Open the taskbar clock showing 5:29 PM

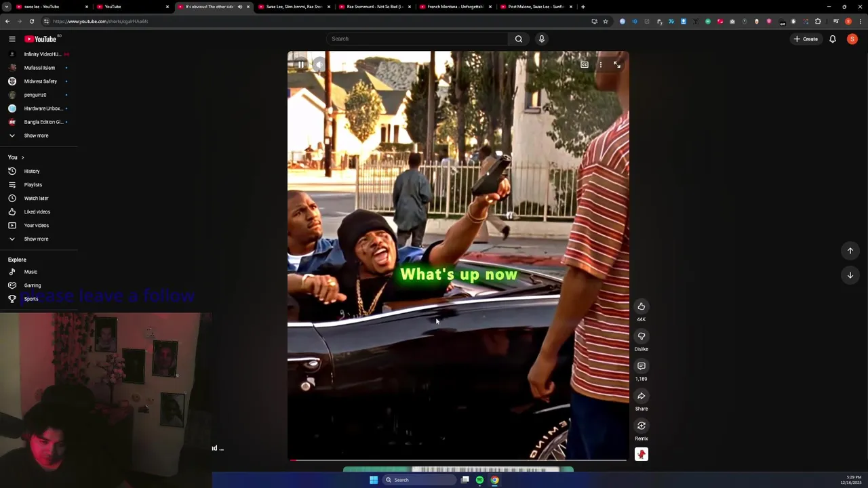pyautogui.click(x=850, y=480)
